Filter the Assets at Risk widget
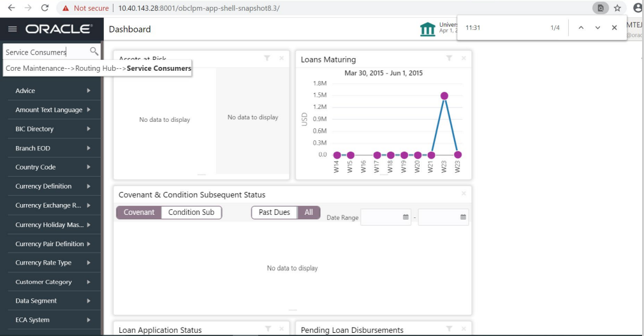Image resolution: width=644 pixels, height=336 pixels. click(267, 58)
